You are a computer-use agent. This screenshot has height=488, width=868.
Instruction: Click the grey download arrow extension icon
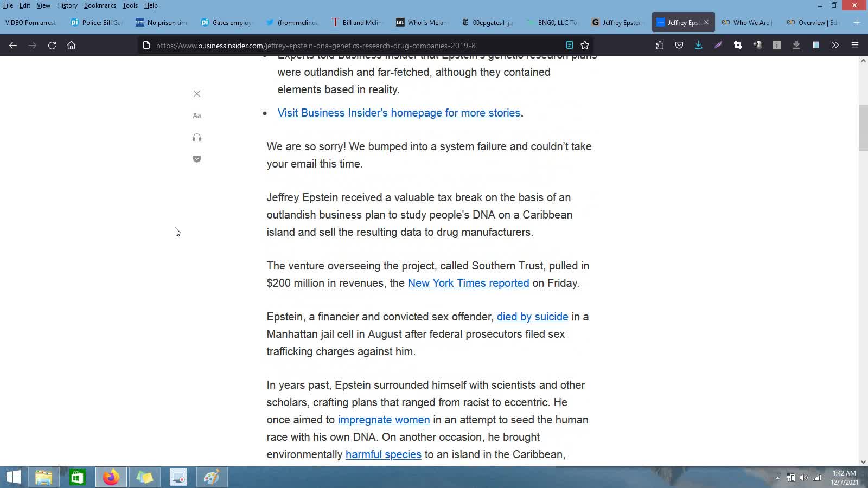pyautogui.click(x=796, y=46)
